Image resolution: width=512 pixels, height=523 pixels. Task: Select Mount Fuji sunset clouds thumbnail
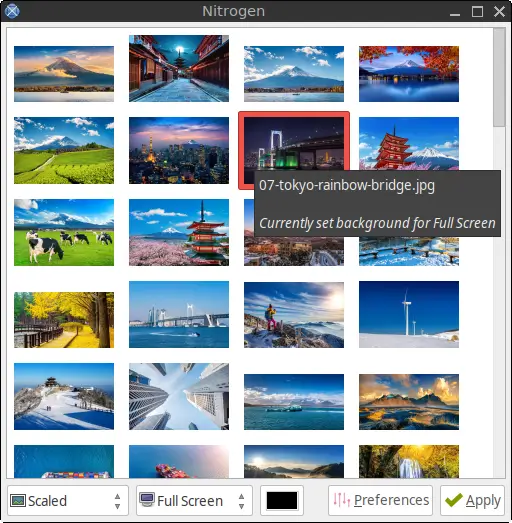[64, 74]
